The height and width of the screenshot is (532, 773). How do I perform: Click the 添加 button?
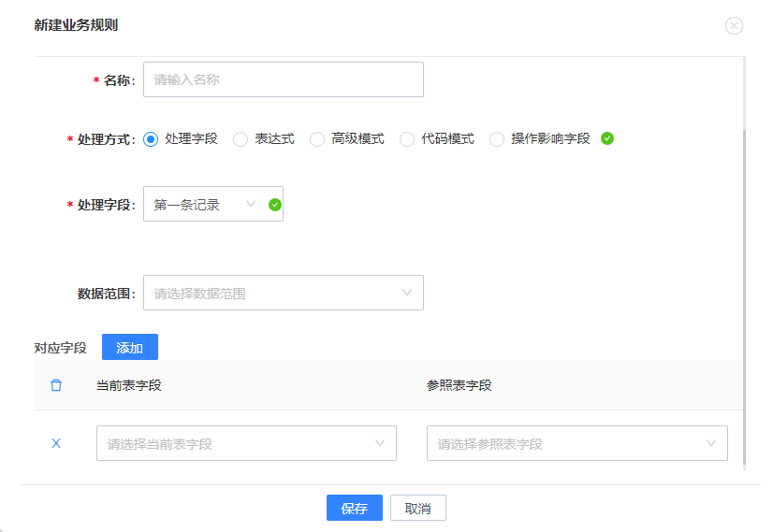tap(130, 347)
